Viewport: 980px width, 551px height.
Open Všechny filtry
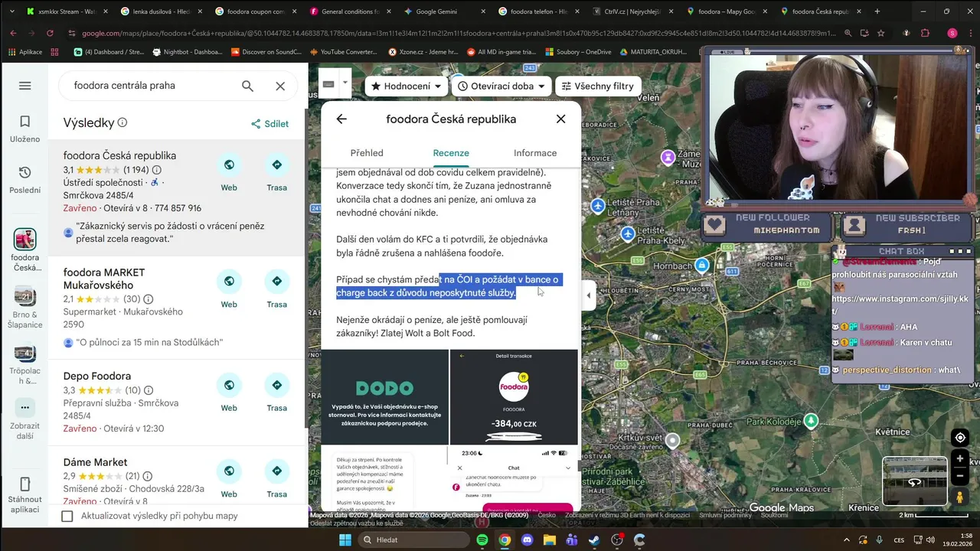(598, 86)
